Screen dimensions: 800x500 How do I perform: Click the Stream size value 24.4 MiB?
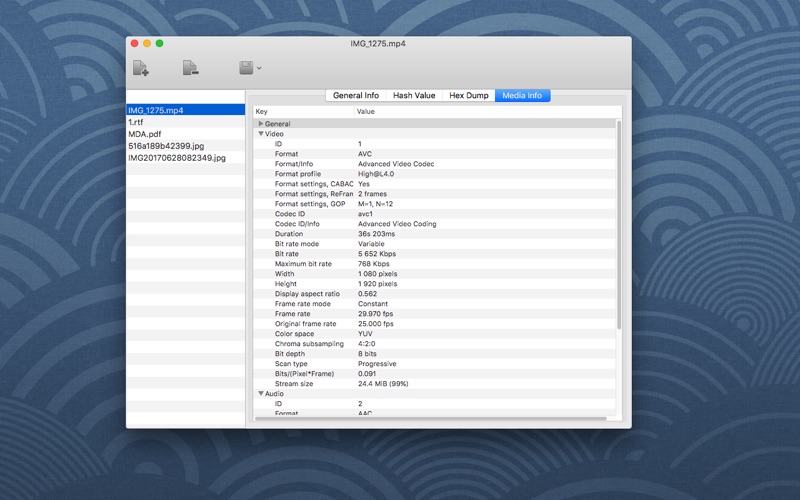pyautogui.click(x=383, y=384)
